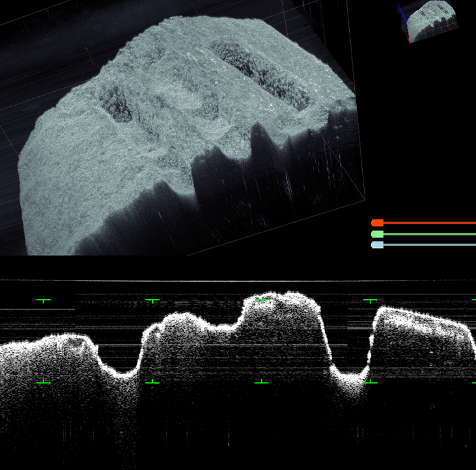
Task: Click on the light blue slider track
Action: 430,245
